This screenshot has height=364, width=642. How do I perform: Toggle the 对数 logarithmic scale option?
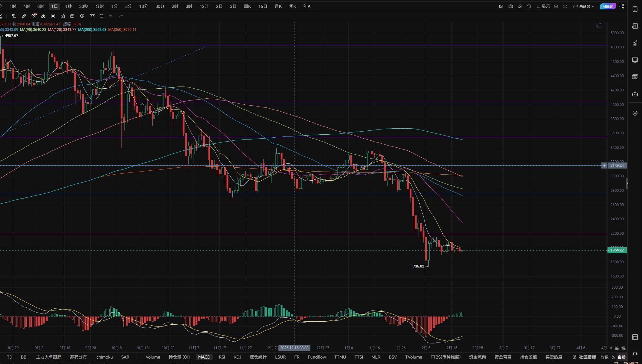click(x=604, y=357)
